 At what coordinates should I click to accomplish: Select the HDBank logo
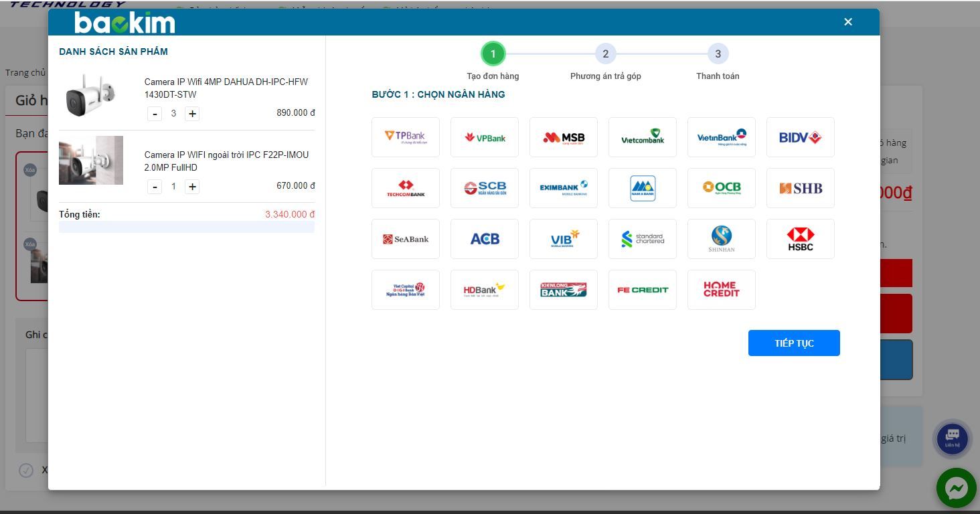[484, 290]
